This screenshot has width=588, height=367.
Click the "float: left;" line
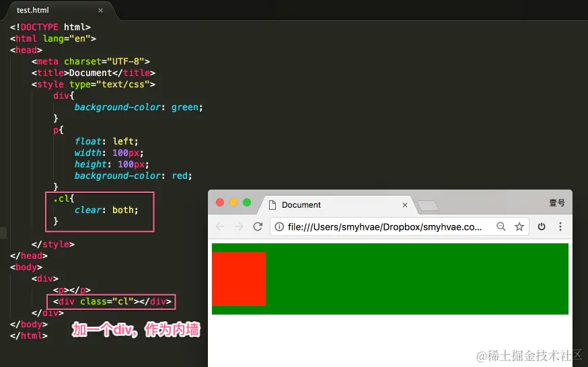coord(106,141)
